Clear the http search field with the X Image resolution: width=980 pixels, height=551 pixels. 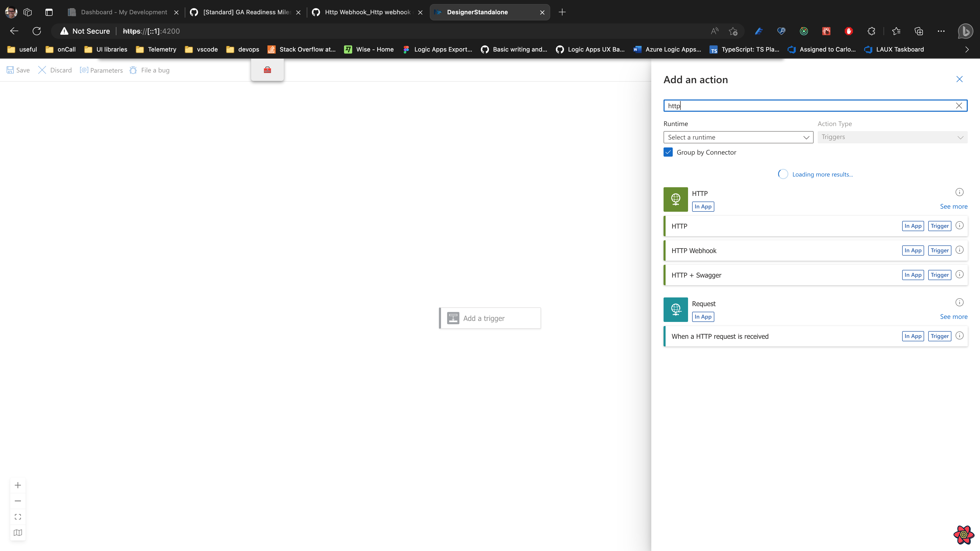tap(959, 106)
